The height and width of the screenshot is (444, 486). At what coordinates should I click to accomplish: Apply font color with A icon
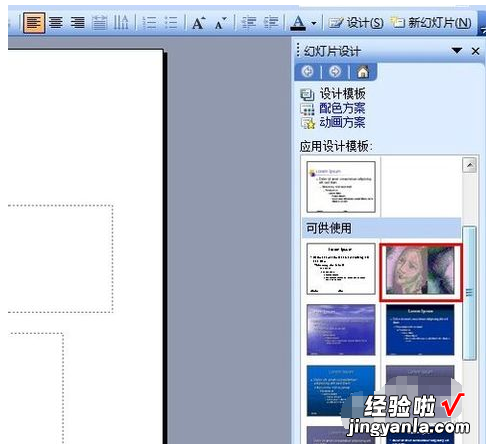pos(298,23)
